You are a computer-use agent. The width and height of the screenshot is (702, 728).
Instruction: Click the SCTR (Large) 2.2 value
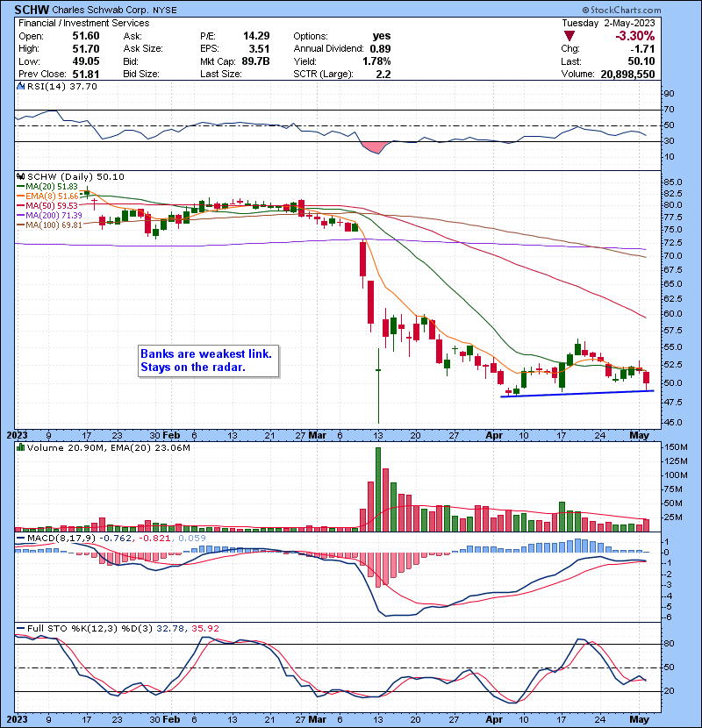pos(383,75)
